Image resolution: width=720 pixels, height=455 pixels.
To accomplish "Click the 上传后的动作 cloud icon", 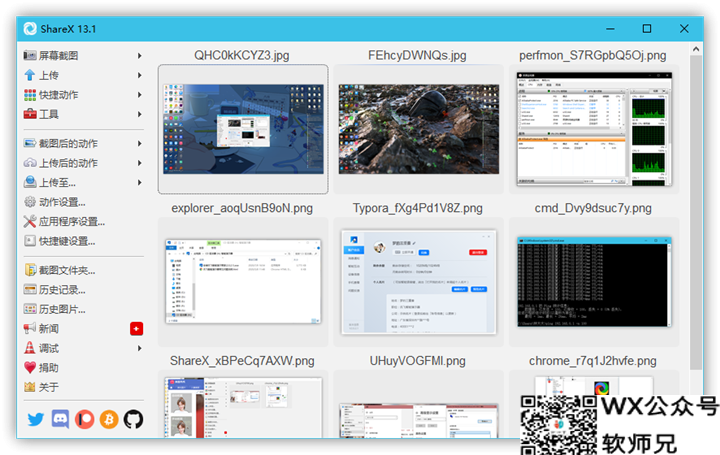I will click(30, 163).
